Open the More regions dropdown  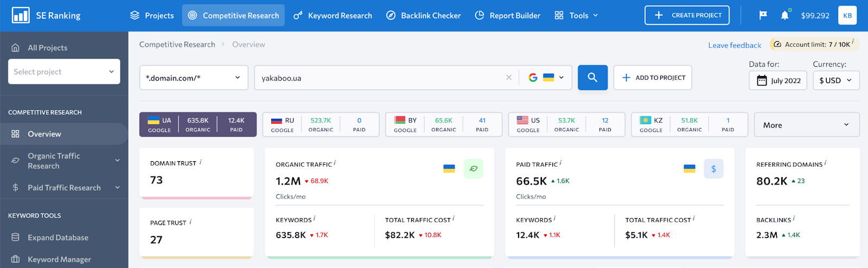pos(807,125)
